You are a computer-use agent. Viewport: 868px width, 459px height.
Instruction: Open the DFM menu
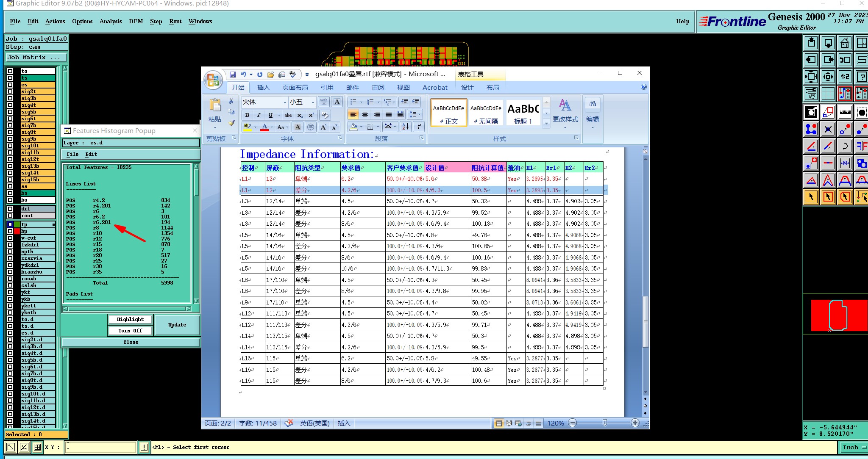pos(136,21)
